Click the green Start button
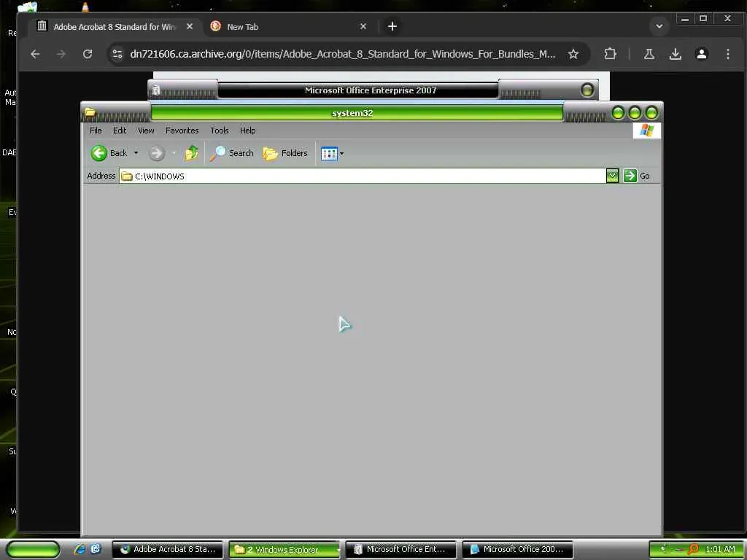Image resolution: width=747 pixels, height=560 pixels. [x=34, y=550]
